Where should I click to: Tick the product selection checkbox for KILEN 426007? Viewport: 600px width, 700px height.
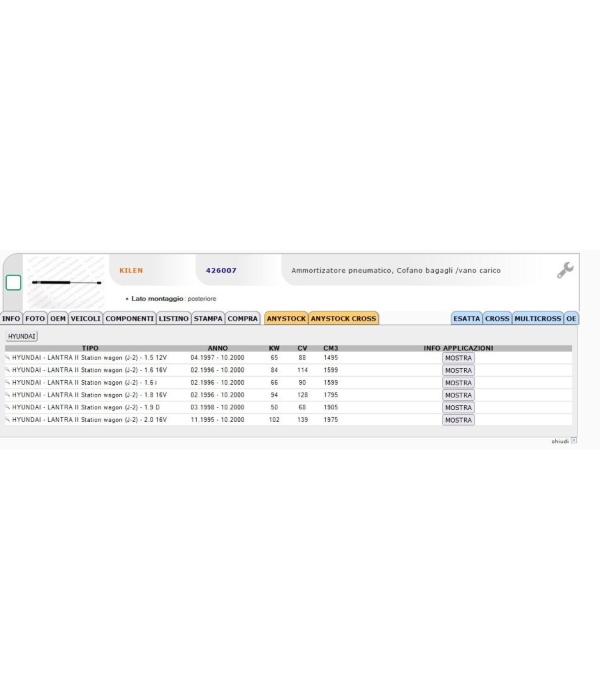tap(13, 283)
